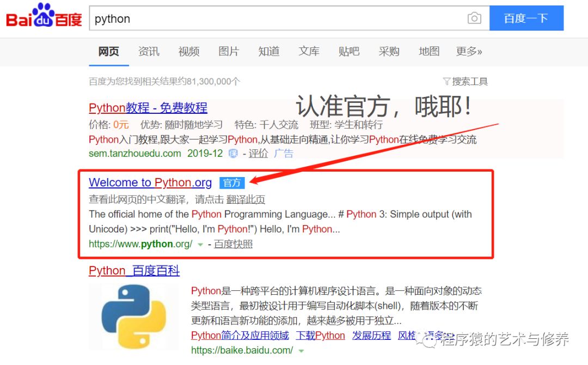Open 搜索工具 search tools

pyautogui.click(x=469, y=81)
